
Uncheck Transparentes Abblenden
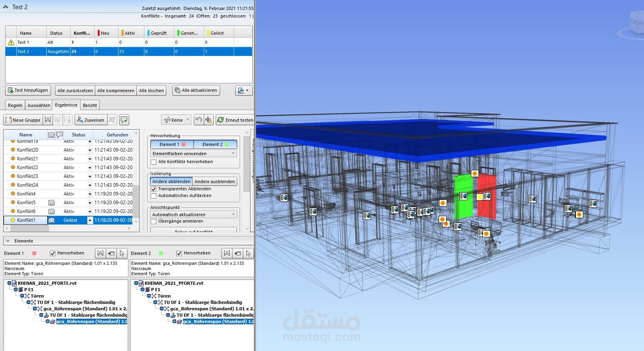(154, 189)
